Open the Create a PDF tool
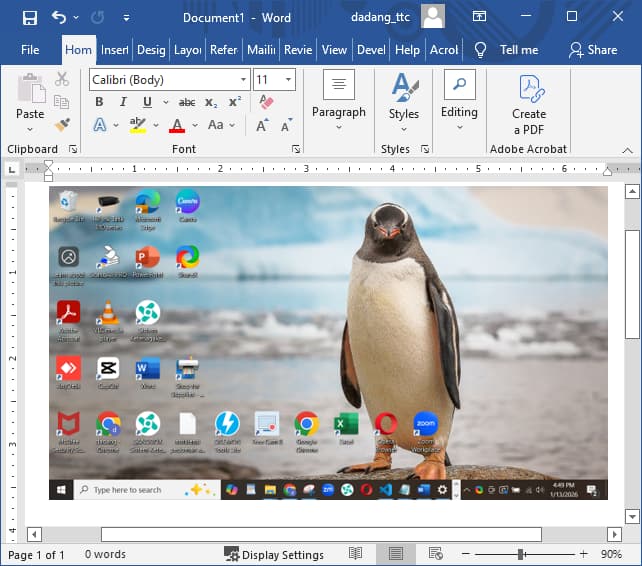This screenshot has height=566, width=642. click(529, 105)
